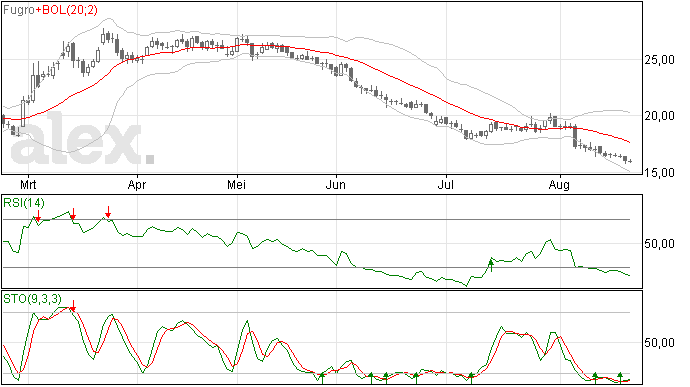Click the second red RSI sell arrow

coord(73,214)
